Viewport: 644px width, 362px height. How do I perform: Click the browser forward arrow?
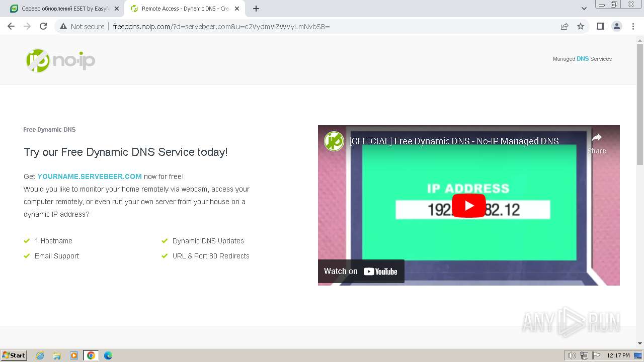(27, 26)
